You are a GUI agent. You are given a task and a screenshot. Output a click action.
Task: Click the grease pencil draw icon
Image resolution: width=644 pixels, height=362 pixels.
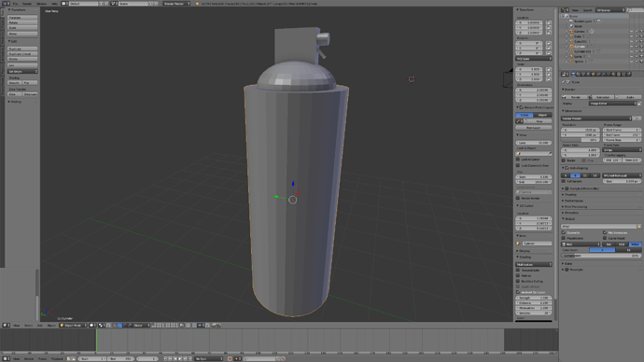[518, 121]
